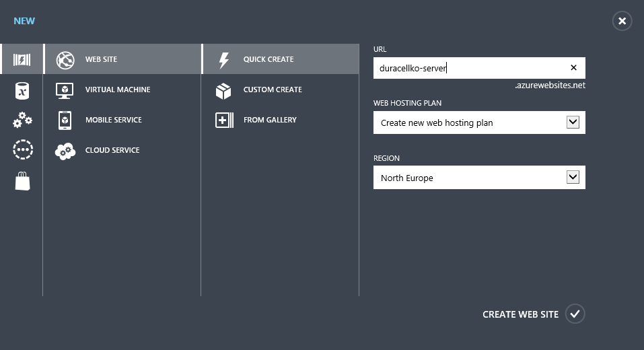Click the Create Web Site checkmark icon

(575, 314)
